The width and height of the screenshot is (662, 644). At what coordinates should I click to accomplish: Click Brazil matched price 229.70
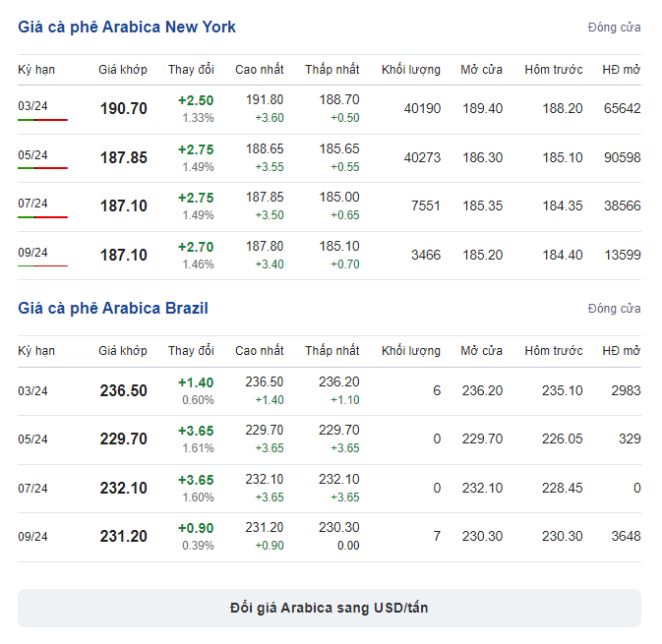pos(124,439)
